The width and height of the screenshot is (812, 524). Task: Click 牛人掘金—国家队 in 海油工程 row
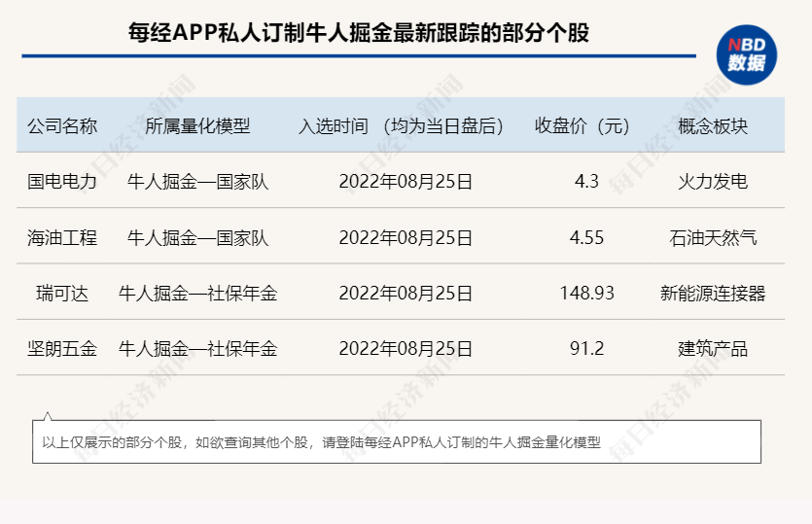[197, 237]
